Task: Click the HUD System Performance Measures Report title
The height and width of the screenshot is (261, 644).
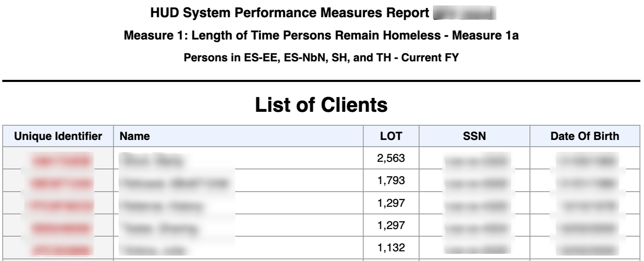Action: click(x=289, y=13)
